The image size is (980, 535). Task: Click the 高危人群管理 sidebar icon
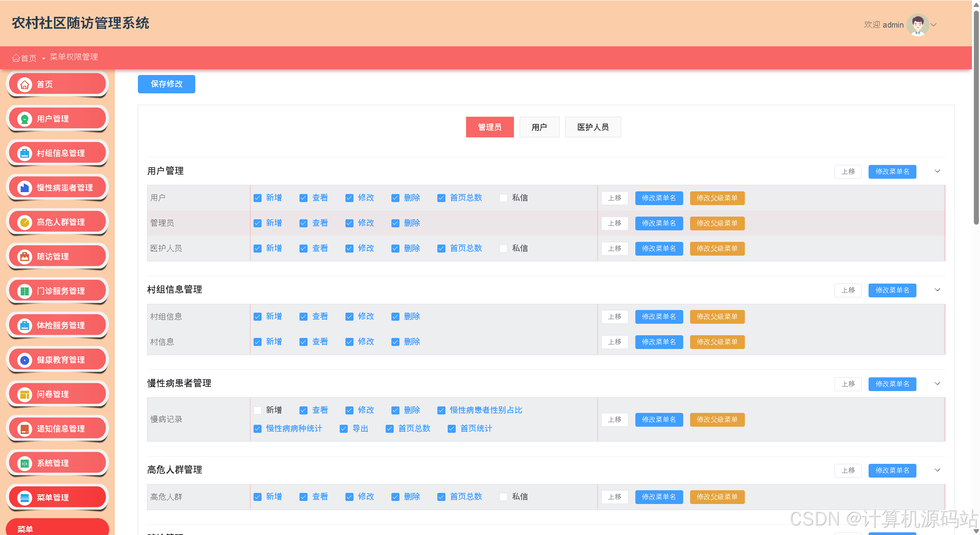[25, 222]
